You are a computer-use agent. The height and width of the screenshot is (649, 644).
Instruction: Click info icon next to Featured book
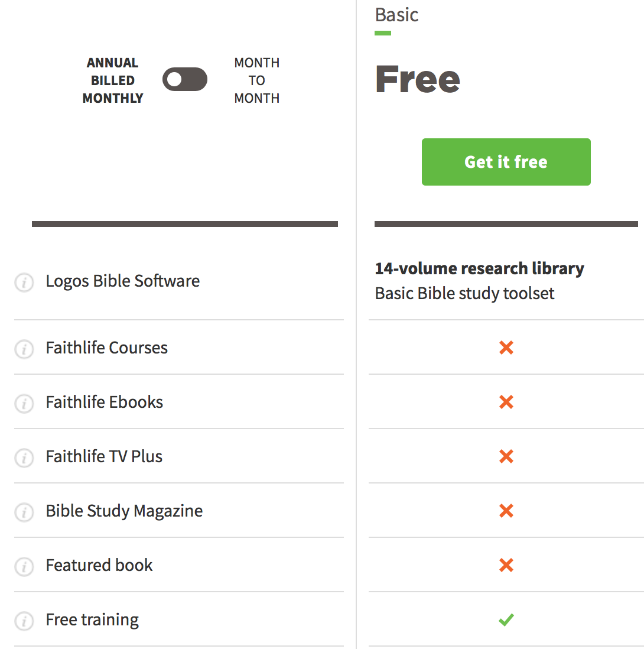tap(24, 567)
